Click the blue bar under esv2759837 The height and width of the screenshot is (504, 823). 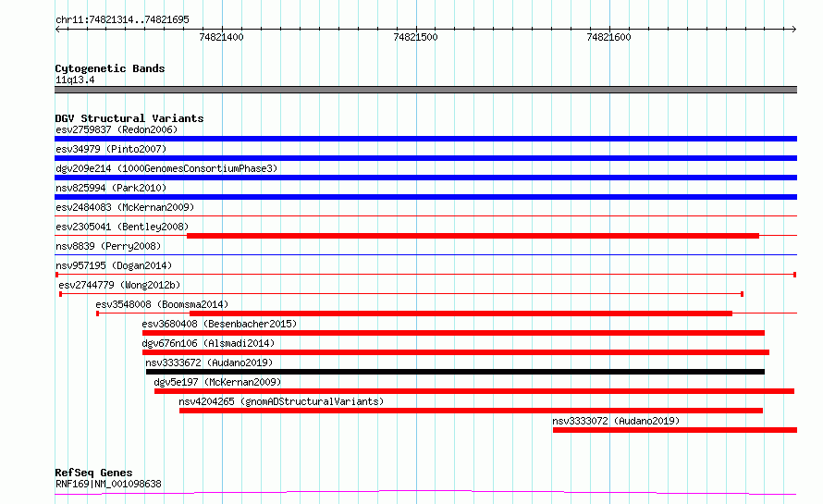(425, 139)
